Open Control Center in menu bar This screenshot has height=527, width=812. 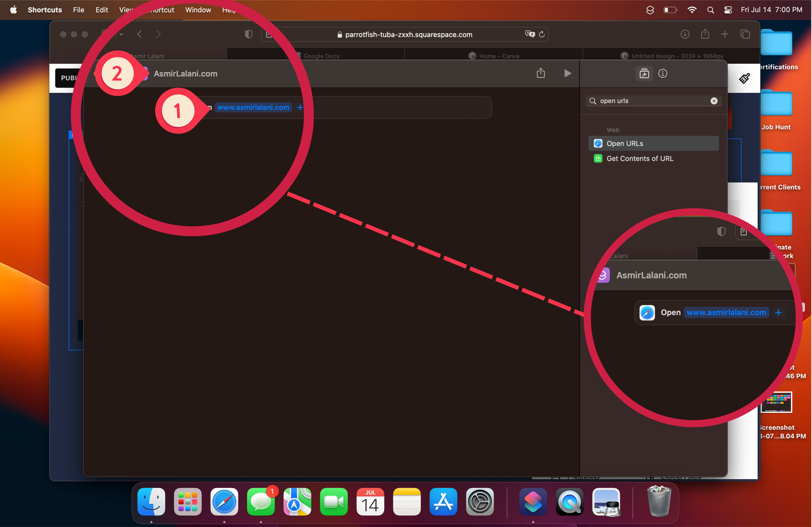coord(728,10)
